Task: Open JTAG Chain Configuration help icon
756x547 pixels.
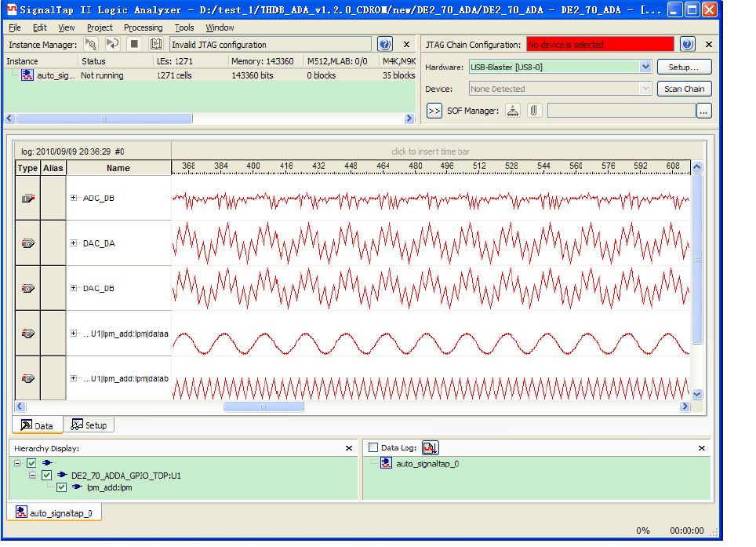Action: [x=687, y=45]
